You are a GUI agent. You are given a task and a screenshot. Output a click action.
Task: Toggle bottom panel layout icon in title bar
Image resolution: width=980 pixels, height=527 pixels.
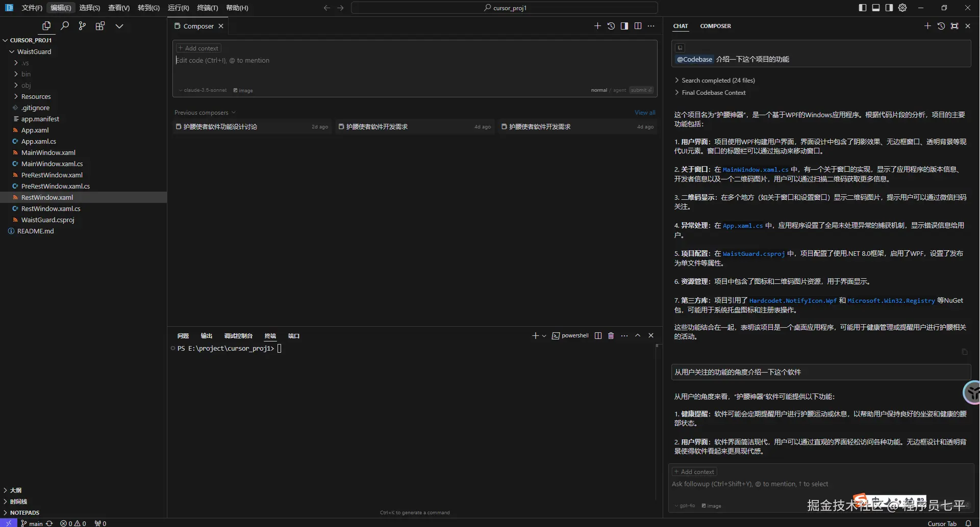point(876,8)
